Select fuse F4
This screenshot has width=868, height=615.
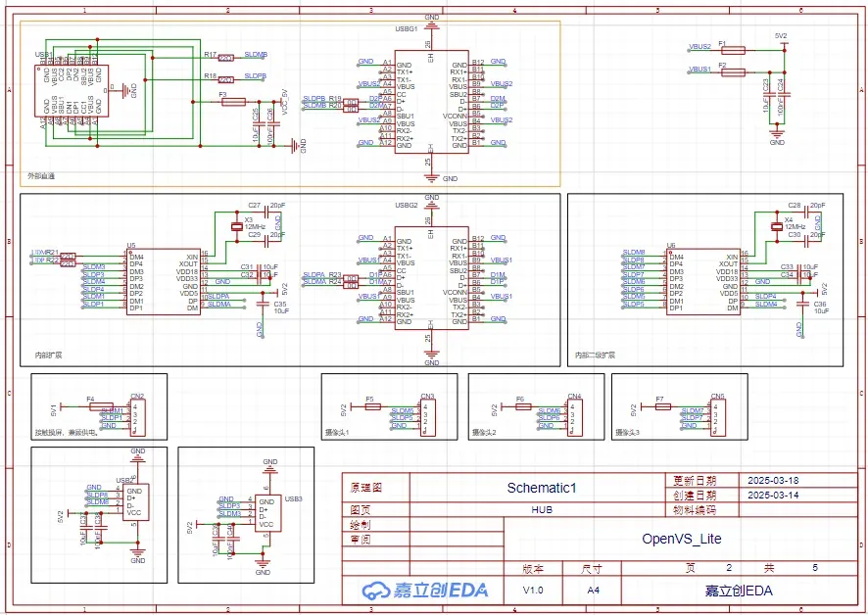(x=101, y=406)
